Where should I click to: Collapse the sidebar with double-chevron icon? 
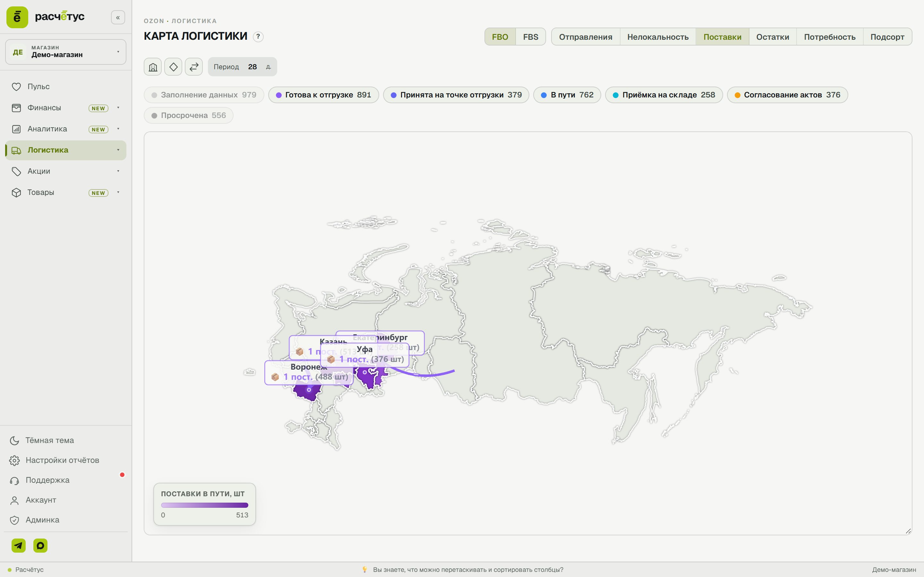pyautogui.click(x=118, y=18)
